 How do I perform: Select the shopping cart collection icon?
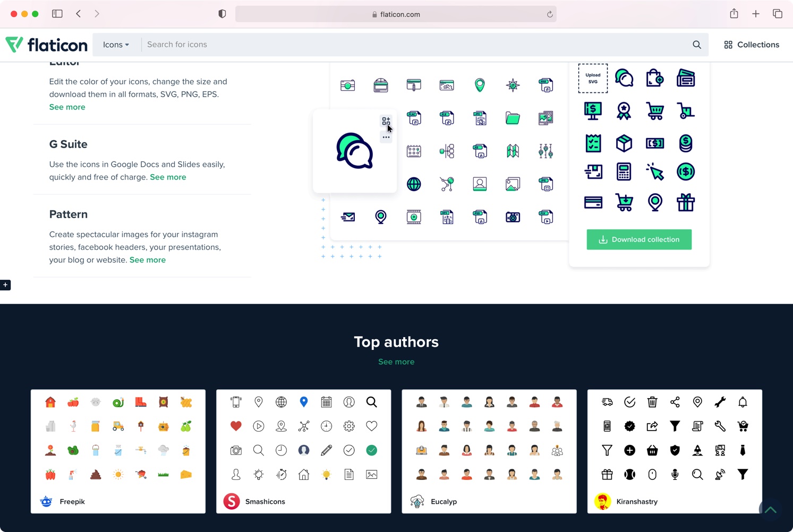pyautogui.click(x=655, y=110)
